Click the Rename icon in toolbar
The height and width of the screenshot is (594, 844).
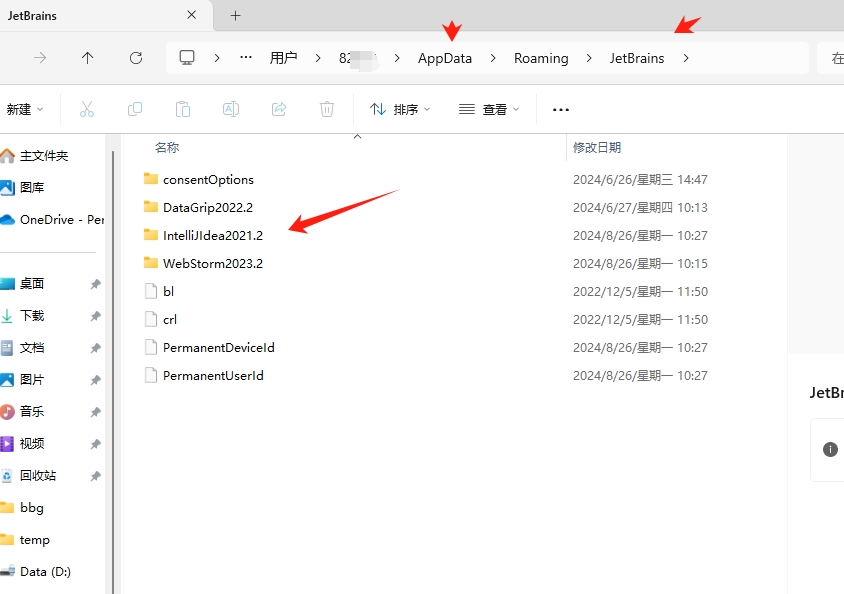(231, 109)
